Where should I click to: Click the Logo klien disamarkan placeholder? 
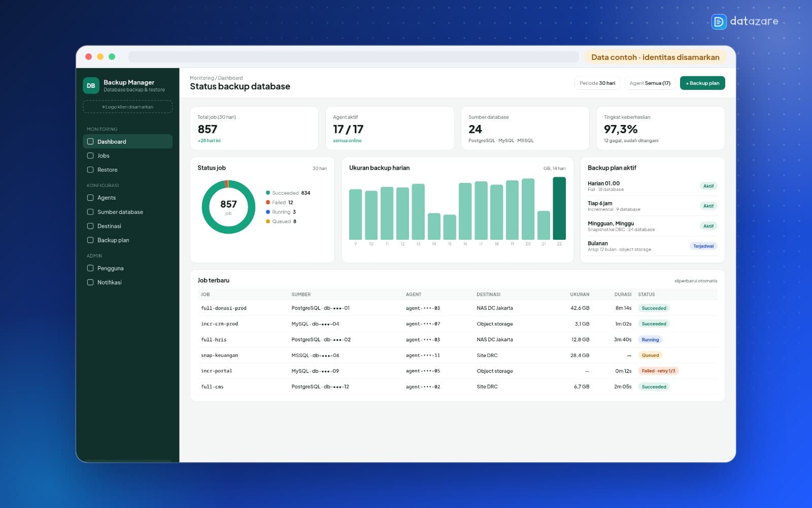pos(127,107)
